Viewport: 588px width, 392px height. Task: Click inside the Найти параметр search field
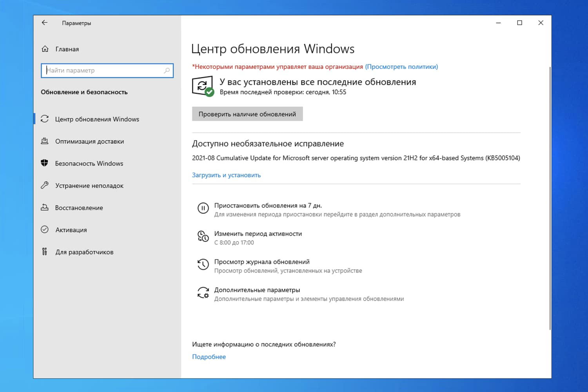pyautogui.click(x=98, y=71)
